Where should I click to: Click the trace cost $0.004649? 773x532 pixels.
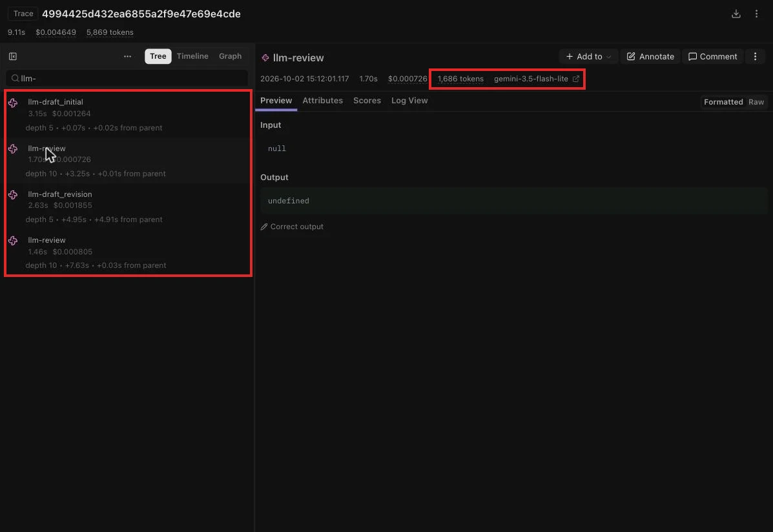[56, 32]
